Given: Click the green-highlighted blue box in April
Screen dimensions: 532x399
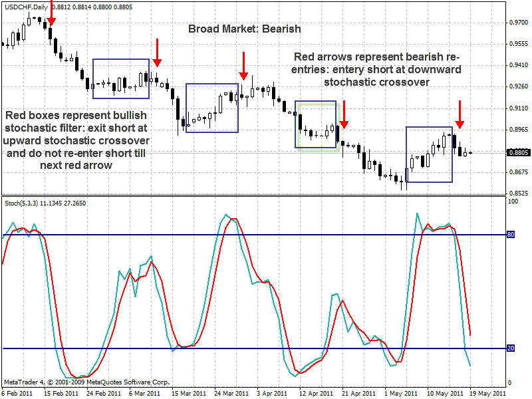Looking at the screenshot, I should [x=316, y=124].
